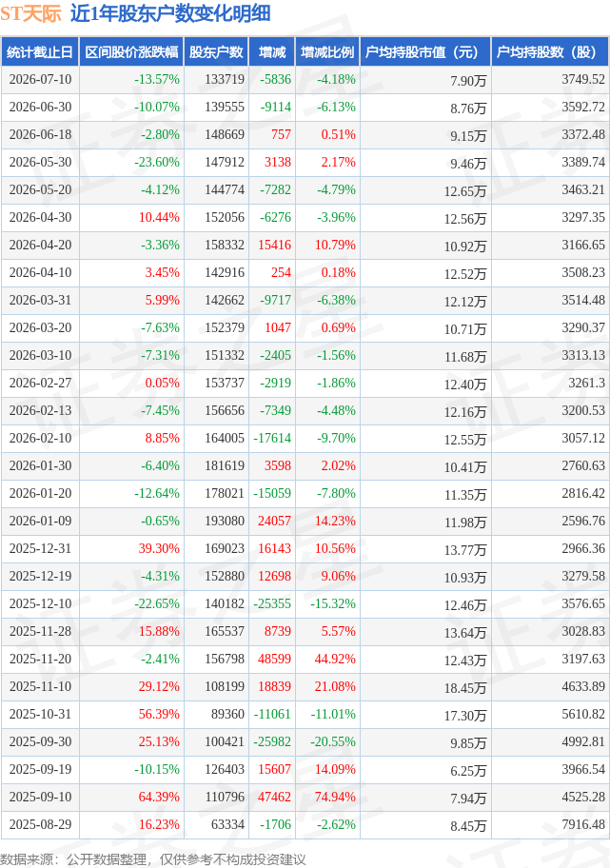The height and width of the screenshot is (868, 610).
Task: Select the 2026-07-10 date cell
Action: click(40, 80)
